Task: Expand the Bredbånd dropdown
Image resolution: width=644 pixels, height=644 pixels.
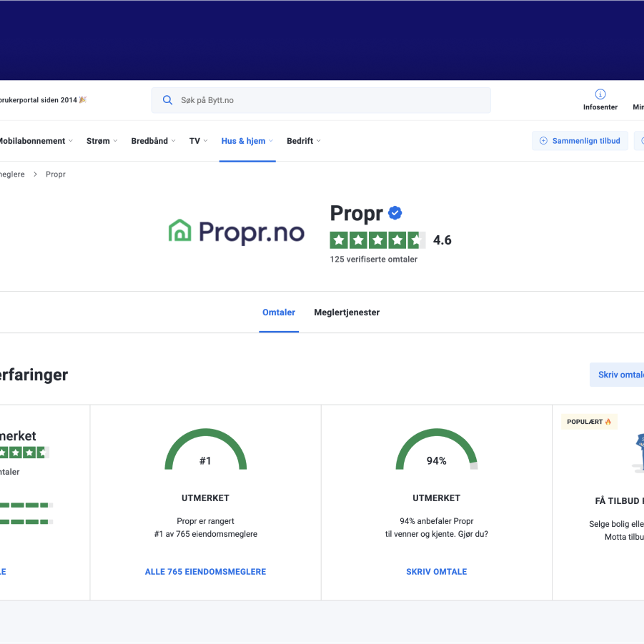Action: [153, 141]
